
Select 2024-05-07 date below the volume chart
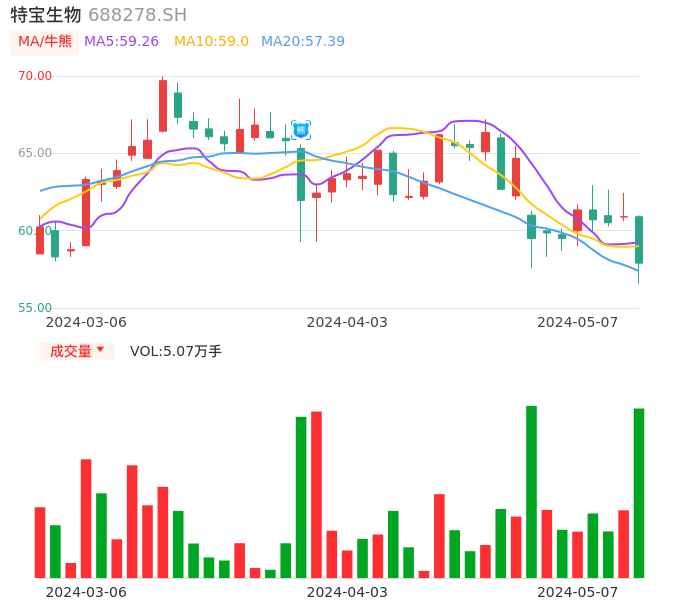[x=578, y=592]
